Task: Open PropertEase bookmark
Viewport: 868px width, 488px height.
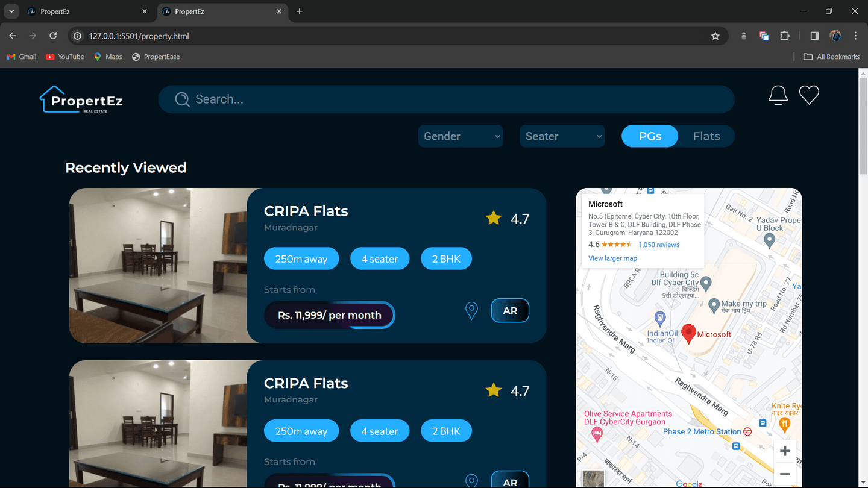Action: pyautogui.click(x=156, y=57)
